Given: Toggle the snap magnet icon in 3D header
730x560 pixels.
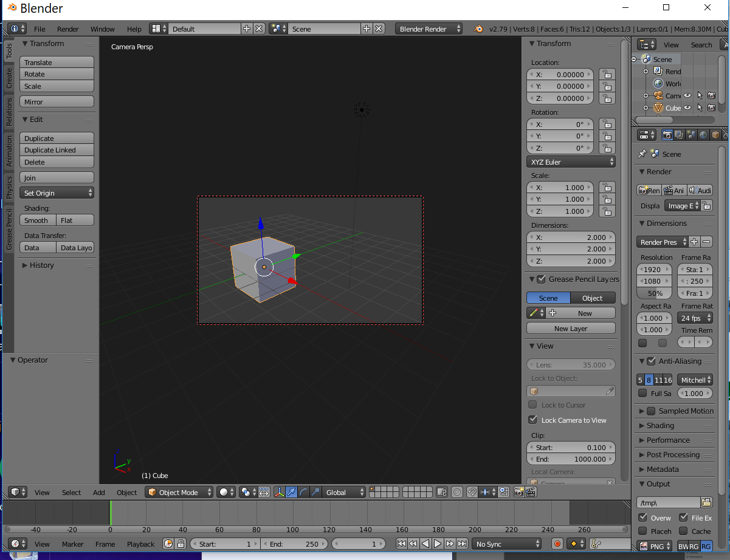Looking at the screenshot, I should 472,492.
